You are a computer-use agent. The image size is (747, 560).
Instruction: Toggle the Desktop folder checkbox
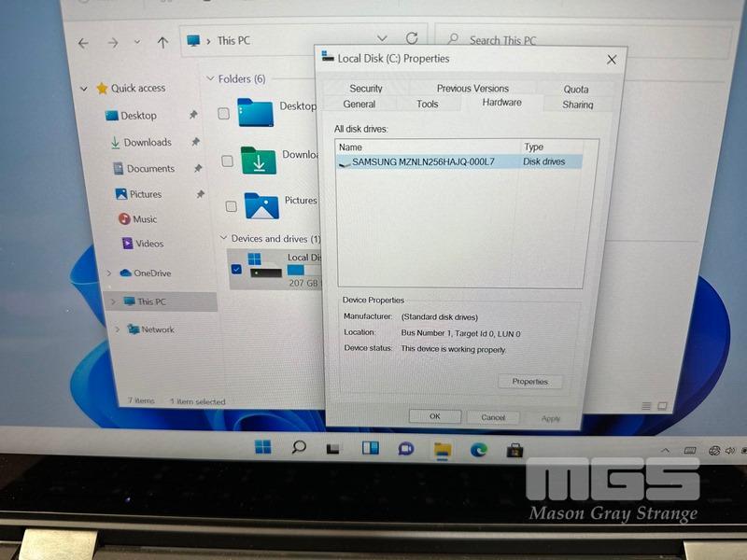point(224,114)
